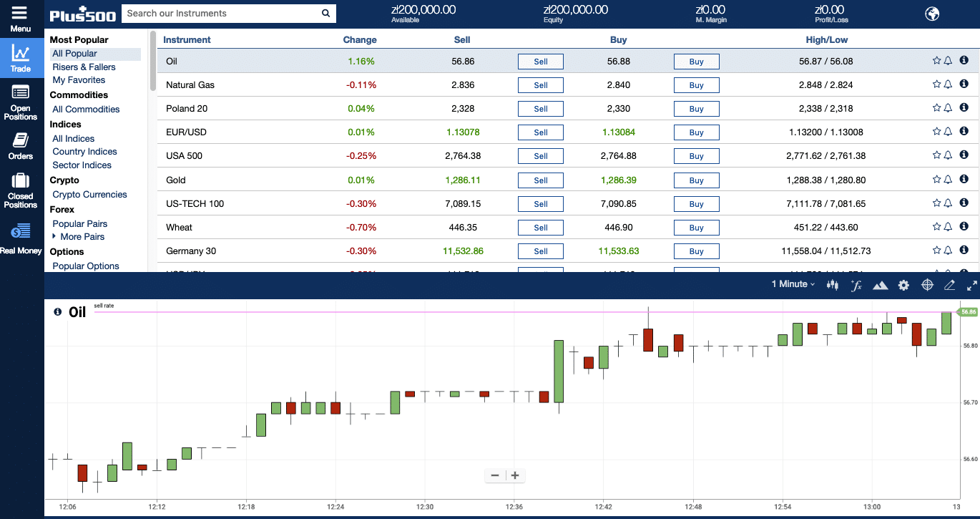Zoom in the chart with plus button

[x=515, y=475]
